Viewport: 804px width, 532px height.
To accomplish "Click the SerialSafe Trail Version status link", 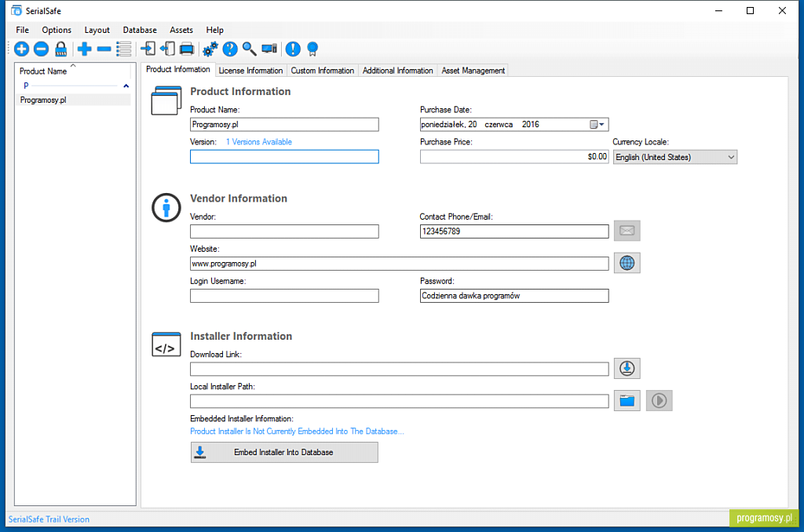I will [x=49, y=519].
